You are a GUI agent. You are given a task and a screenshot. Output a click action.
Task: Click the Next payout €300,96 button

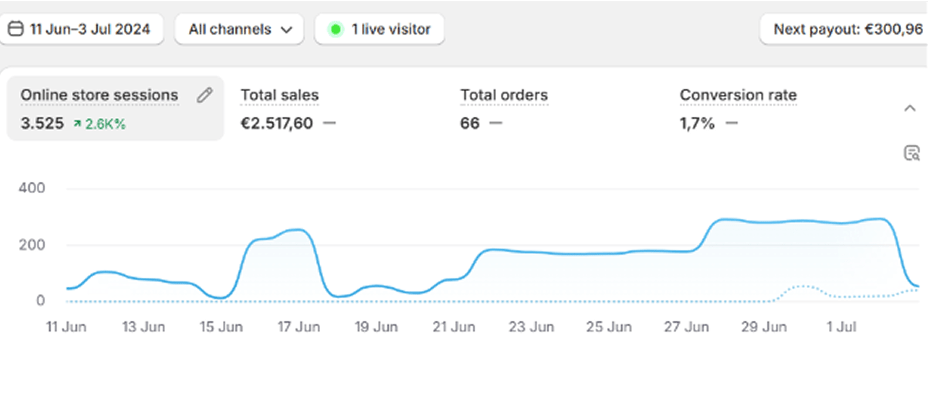[844, 29]
